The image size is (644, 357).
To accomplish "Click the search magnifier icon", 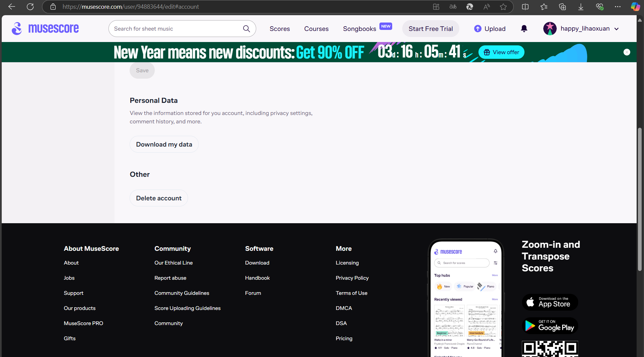I will pos(246,29).
